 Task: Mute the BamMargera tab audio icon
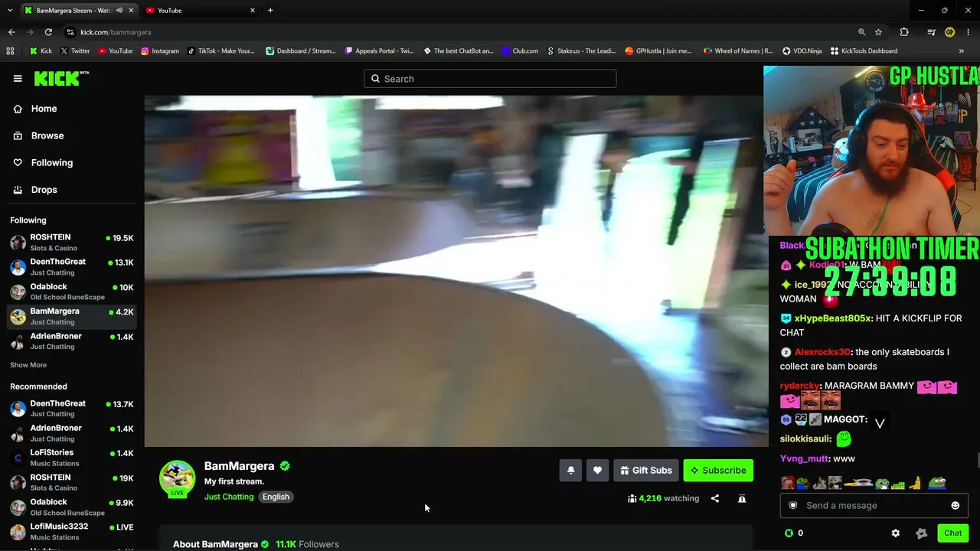(119, 11)
